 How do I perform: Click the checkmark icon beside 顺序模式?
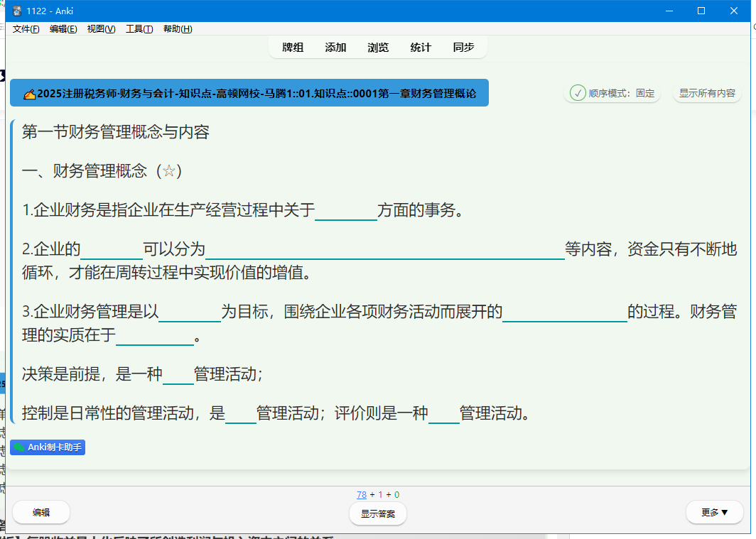pyautogui.click(x=578, y=93)
